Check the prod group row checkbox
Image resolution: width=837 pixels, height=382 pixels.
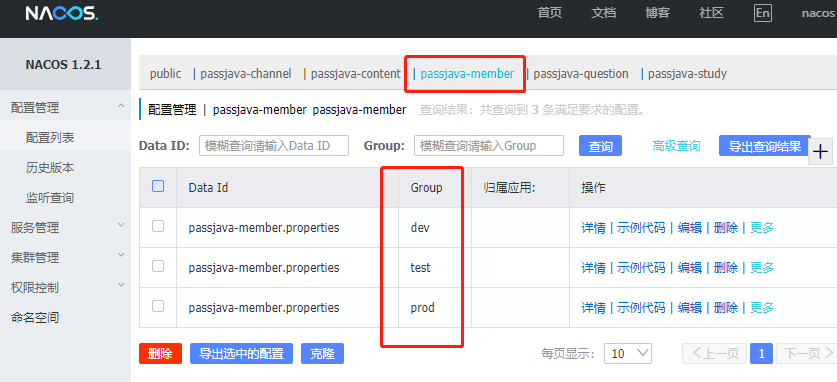tap(158, 306)
